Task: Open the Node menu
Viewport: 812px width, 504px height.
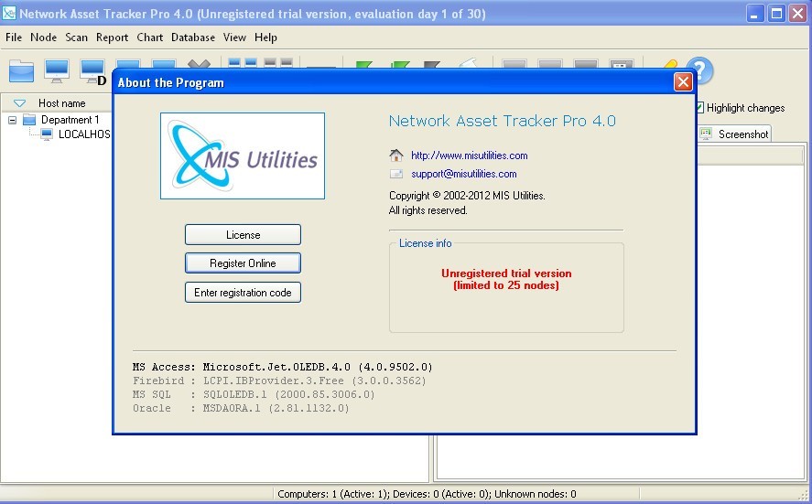Action: (x=44, y=38)
